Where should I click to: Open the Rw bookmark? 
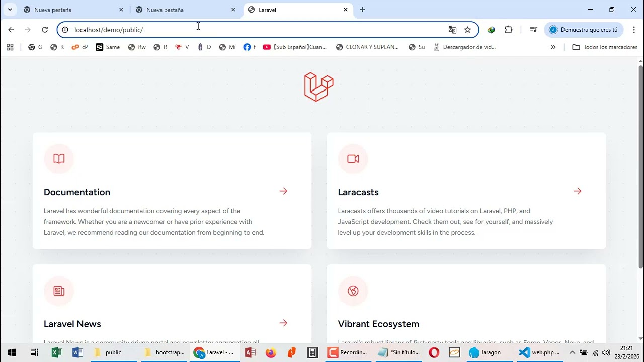pyautogui.click(x=137, y=47)
